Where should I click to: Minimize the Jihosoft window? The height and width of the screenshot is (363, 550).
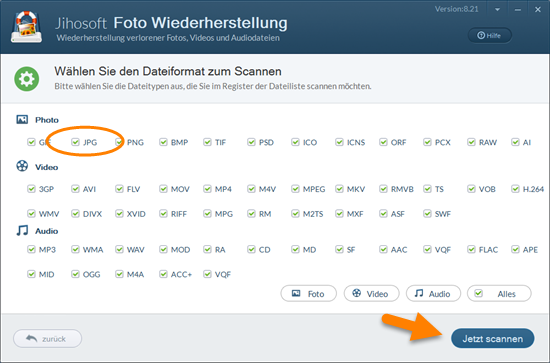(x=518, y=10)
